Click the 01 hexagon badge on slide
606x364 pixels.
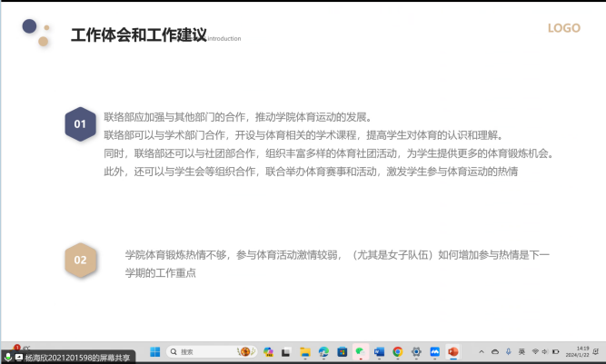coord(80,124)
